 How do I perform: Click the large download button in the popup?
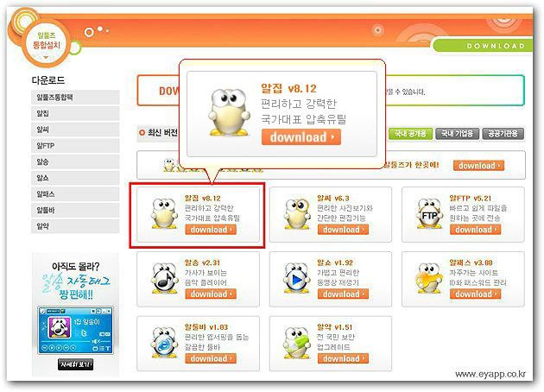pos(301,137)
